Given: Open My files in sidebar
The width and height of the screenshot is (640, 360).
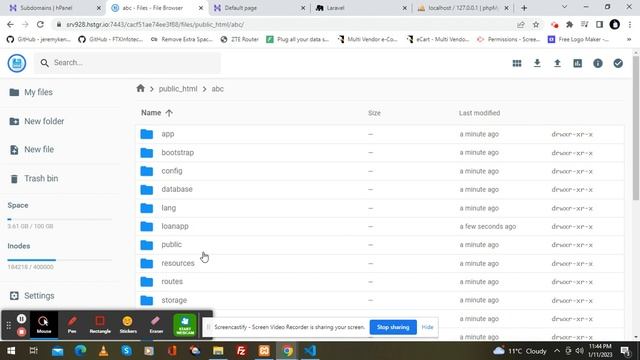Looking at the screenshot, I should 31,92.
